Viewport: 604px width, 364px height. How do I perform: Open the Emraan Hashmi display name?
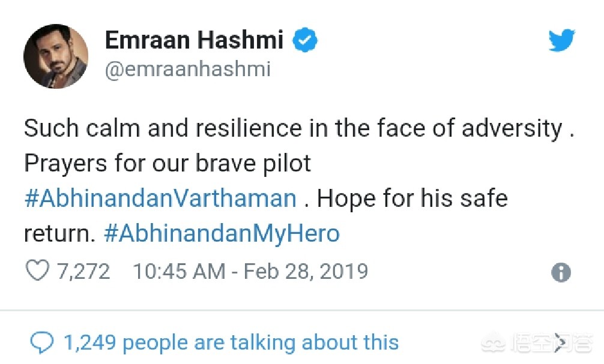coord(194,40)
